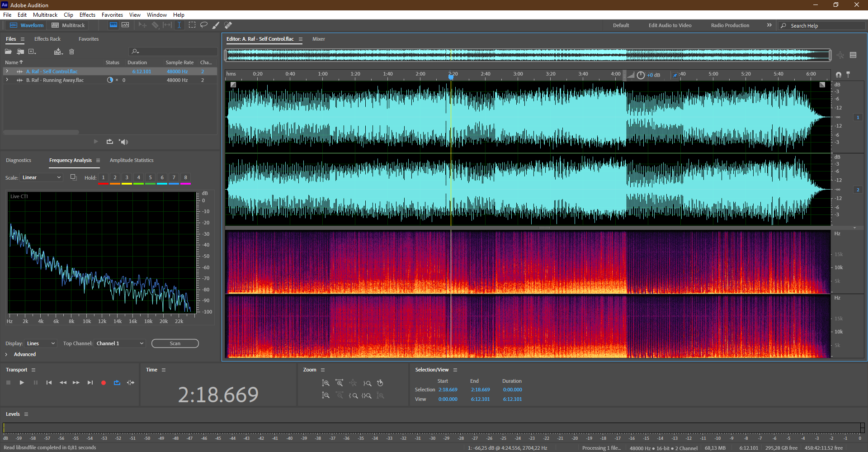Viewport: 868px width, 452px height.
Task: Click the Zoom Out Amplitude icon
Action: click(x=325, y=395)
